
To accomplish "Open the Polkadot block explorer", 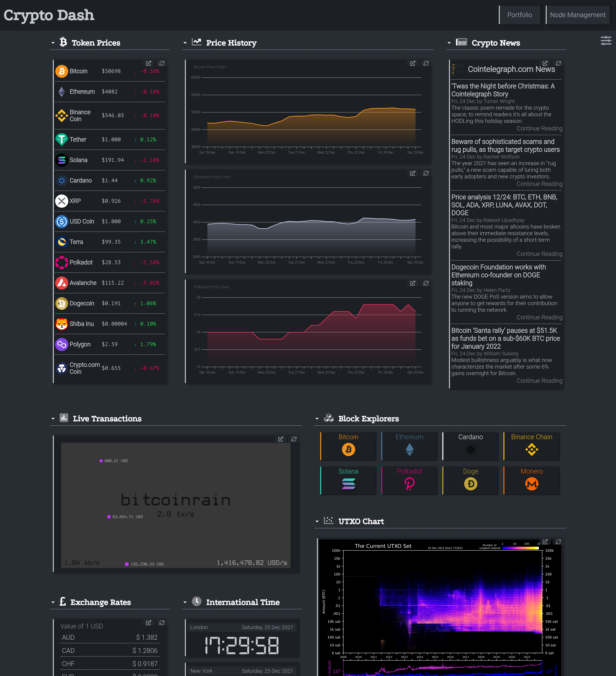I will (x=409, y=480).
